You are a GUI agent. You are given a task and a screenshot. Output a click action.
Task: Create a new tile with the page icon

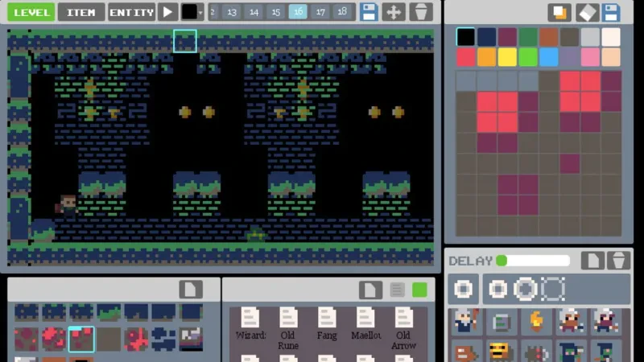point(191,290)
